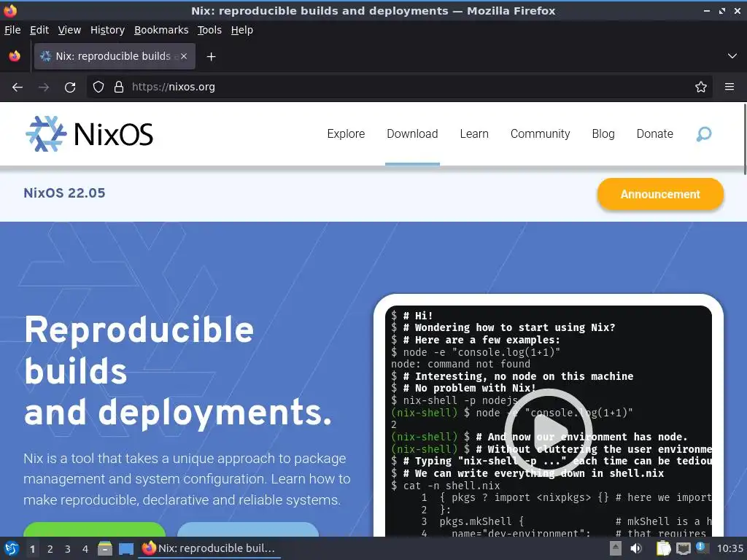
Task: Click the 10:35 taskbar clock
Action: (x=729, y=548)
